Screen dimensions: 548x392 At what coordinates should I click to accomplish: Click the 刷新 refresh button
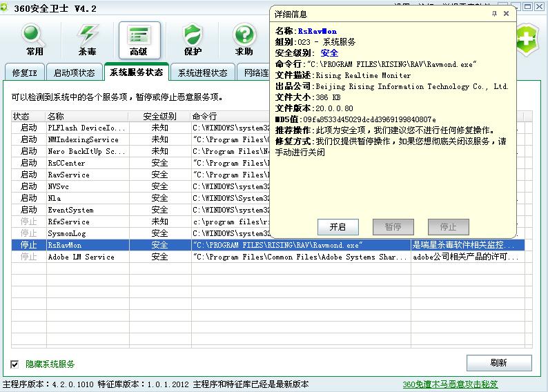499,362
